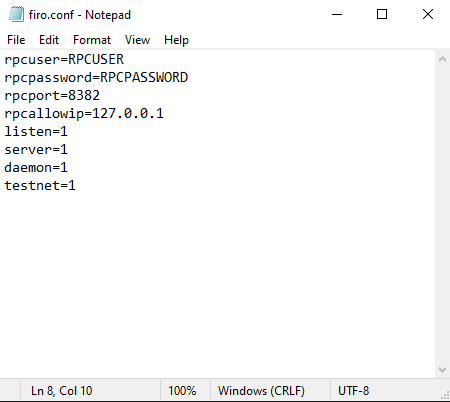This screenshot has width=450, height=402.
Task: Click the resize grip in status bar corner
Action: click(x=445, y=395)
